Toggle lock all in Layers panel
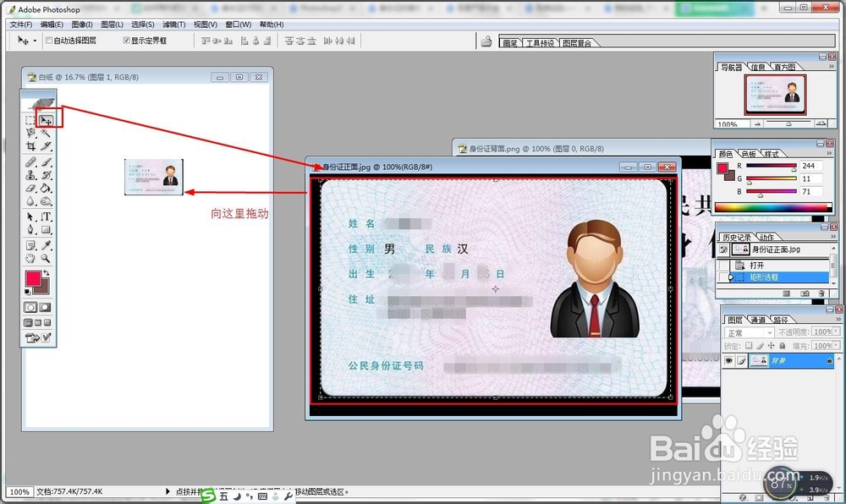Viewport: 846px width, 504px height. pos(783,346)
